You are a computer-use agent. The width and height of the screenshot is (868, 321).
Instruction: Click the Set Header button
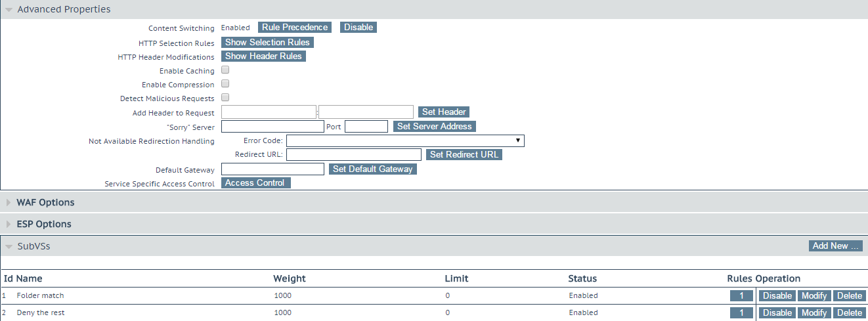tap(444, 112)
